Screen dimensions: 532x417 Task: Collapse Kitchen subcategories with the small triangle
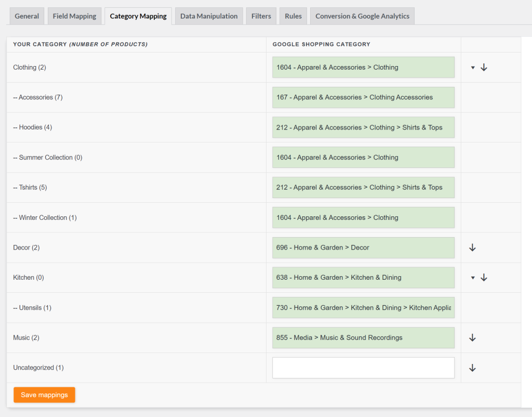tap(473, 278)
